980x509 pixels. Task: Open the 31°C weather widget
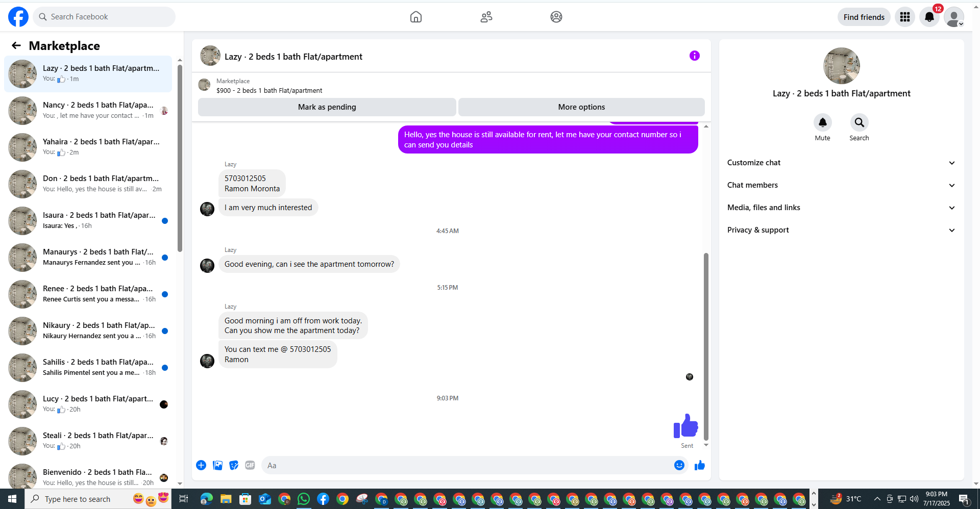pos(846,499)
